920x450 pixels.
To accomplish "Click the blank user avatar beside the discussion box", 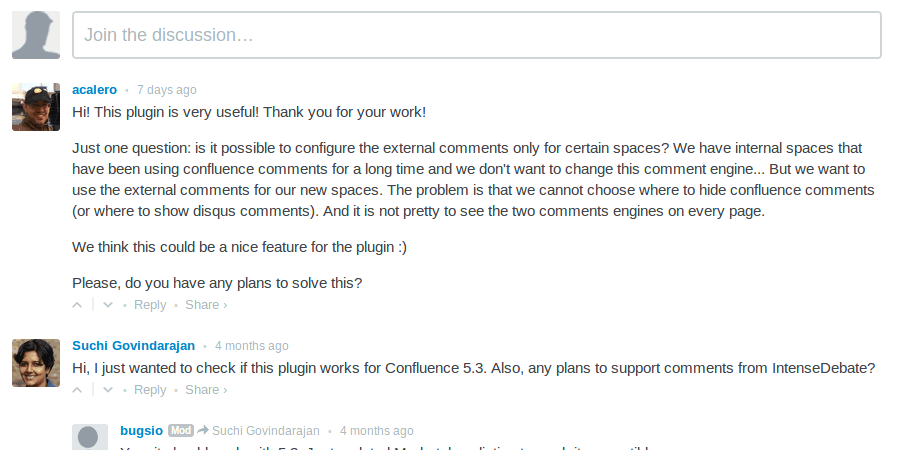I will (36, 35).
